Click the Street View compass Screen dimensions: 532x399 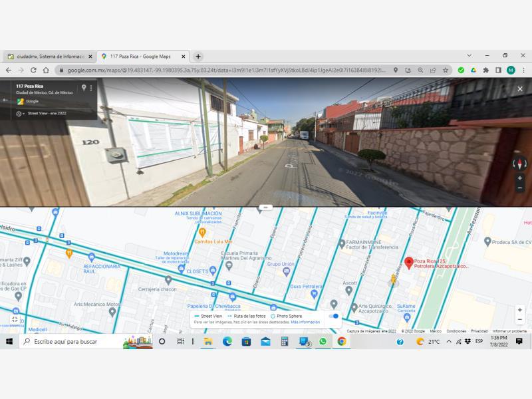519,164
